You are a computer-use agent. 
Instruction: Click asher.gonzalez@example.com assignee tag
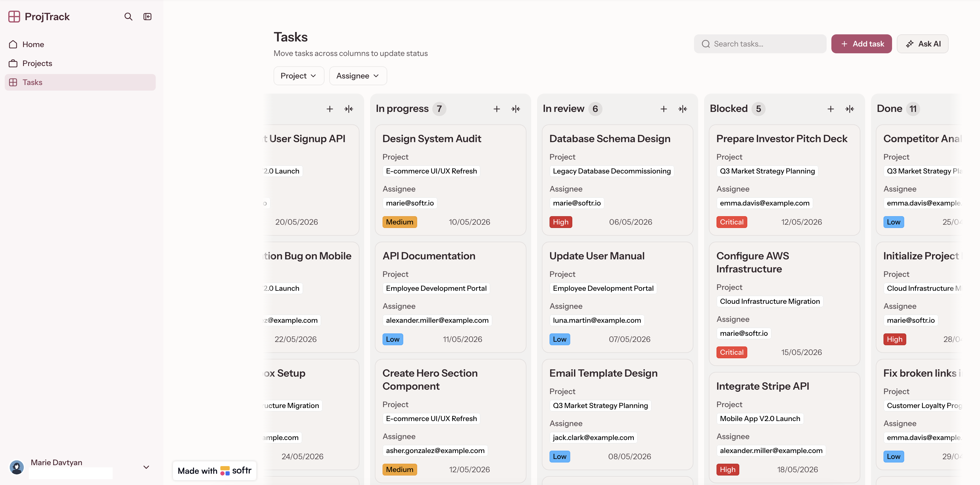(x=435, y=450)
